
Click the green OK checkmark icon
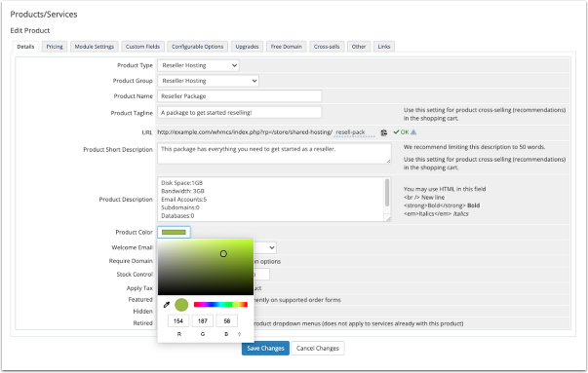coord(396,132)
